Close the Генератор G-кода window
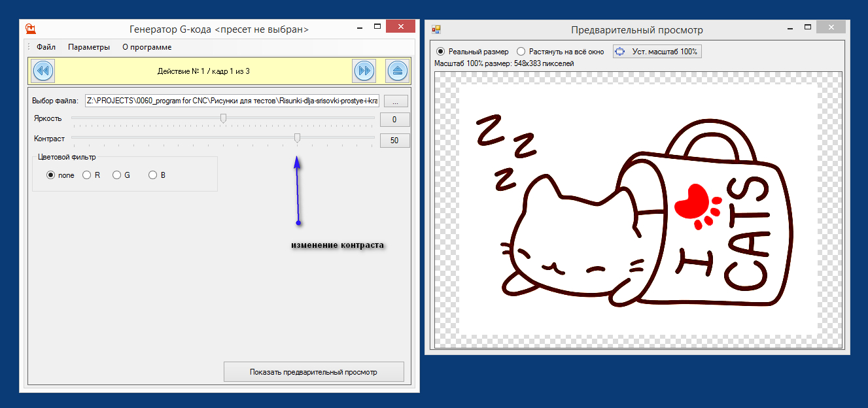The height and width of the screenshot is (408, 868). tap(400, 27)
